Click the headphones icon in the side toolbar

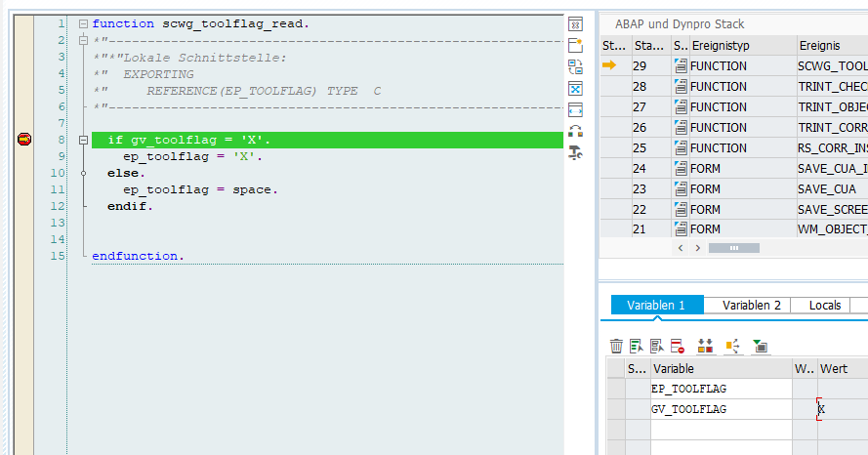[575, 131]
